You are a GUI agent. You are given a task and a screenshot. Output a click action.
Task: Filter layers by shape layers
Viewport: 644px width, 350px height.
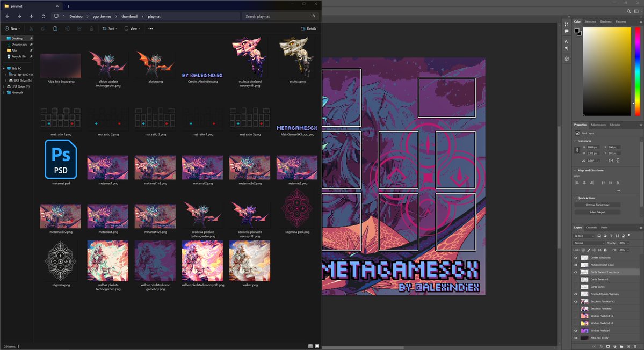coord(617,236)
